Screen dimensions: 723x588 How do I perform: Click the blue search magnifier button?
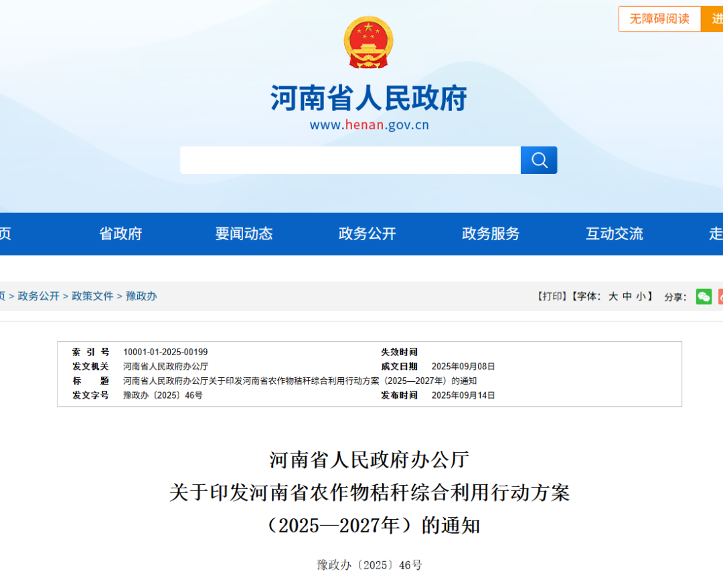click(538, 160)
